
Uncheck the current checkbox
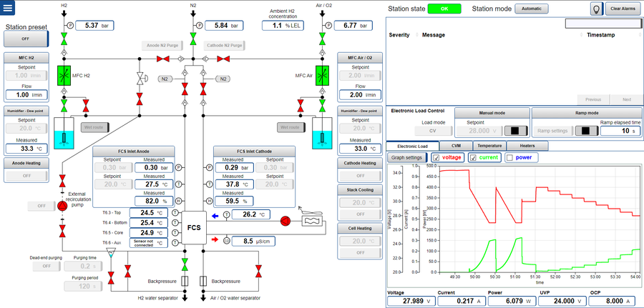472,157
